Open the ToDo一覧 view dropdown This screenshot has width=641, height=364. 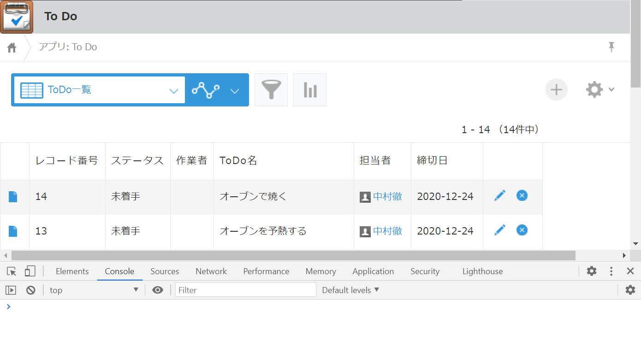pyautogui.click(x=100, y=90)
